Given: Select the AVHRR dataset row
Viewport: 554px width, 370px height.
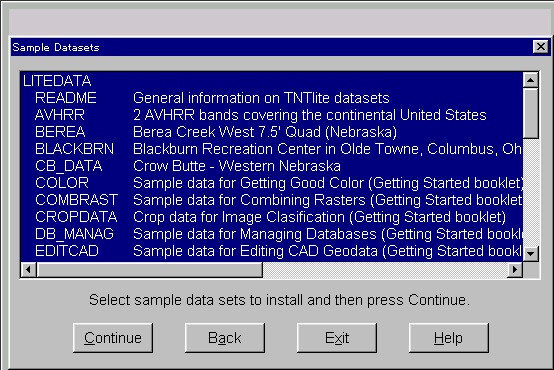Looking at the screenshot, I should (x=271, y=115).
